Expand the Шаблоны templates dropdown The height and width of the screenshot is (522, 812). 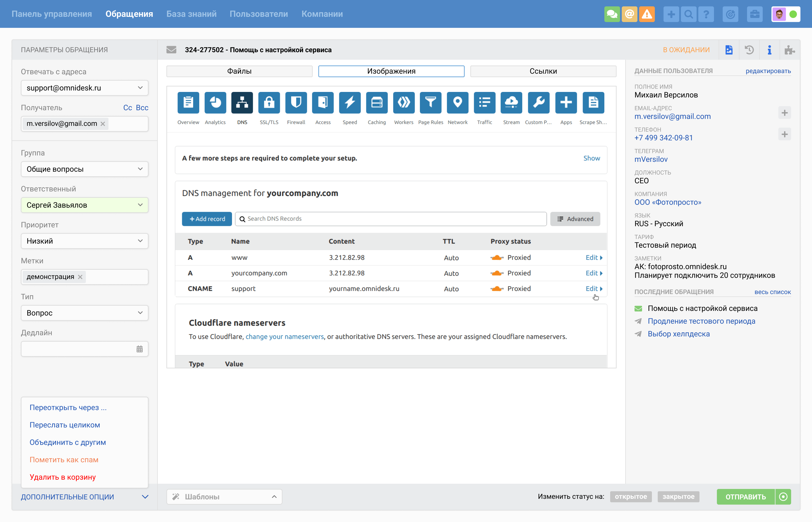[x=224, y=496]
